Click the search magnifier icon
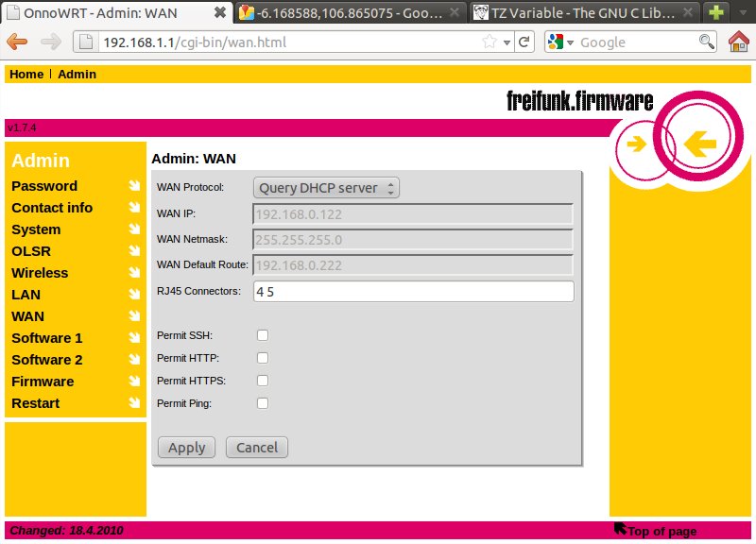The image size is (756, 544). point(706,42)
